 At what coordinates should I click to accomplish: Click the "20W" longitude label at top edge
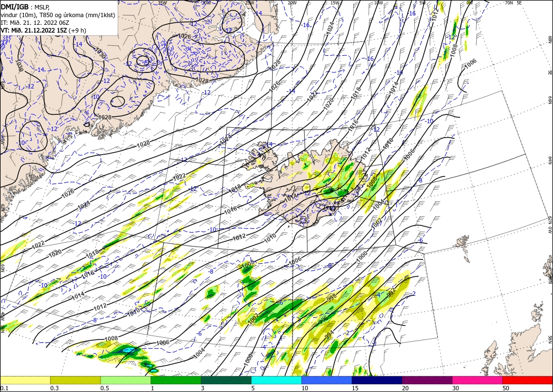coord(292,3)
